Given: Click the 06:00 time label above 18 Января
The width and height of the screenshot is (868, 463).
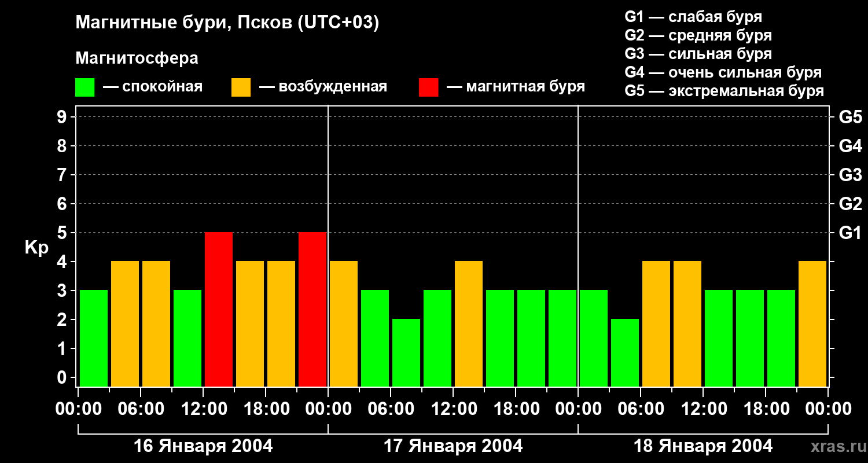Looking at the screenshot, I should (x=641, y=409).
